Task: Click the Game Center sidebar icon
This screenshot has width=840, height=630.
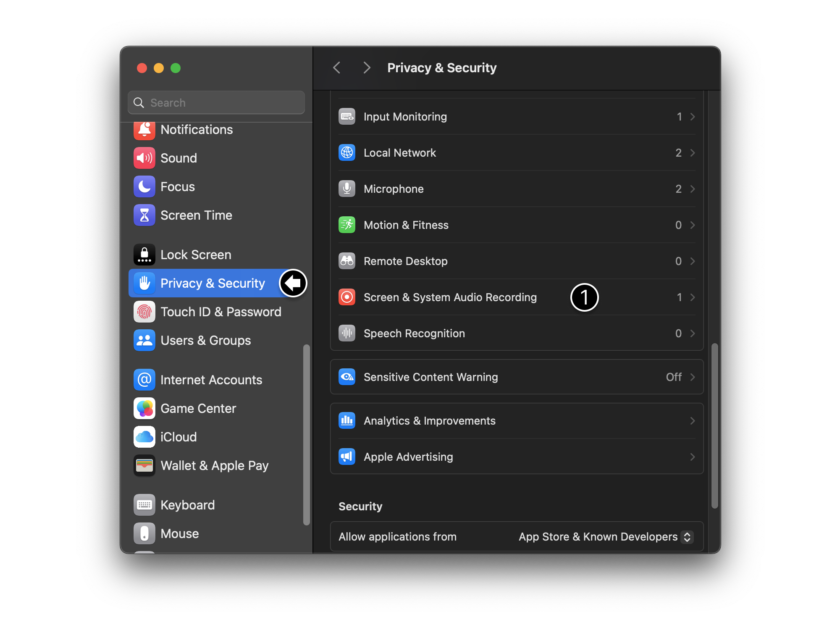Action: point(144,408)
